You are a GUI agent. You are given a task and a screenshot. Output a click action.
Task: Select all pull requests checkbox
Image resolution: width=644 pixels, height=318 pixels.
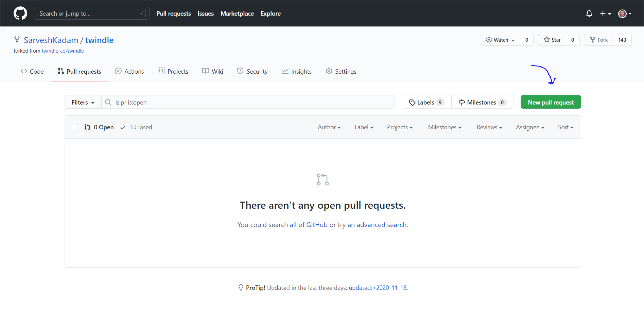coord(74,127)
